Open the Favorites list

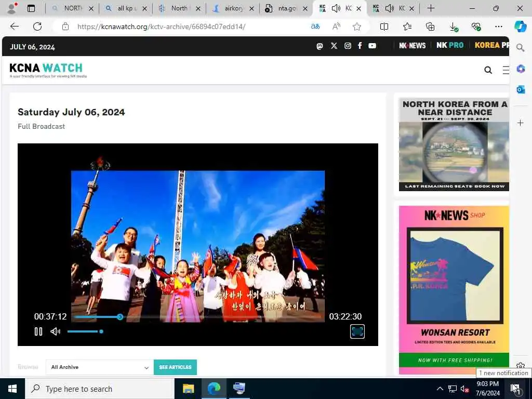pyautogui.click(x=407, y=26)
